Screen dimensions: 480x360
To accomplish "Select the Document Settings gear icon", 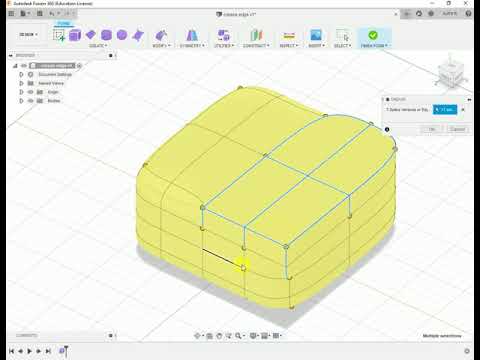I will 31,74.
